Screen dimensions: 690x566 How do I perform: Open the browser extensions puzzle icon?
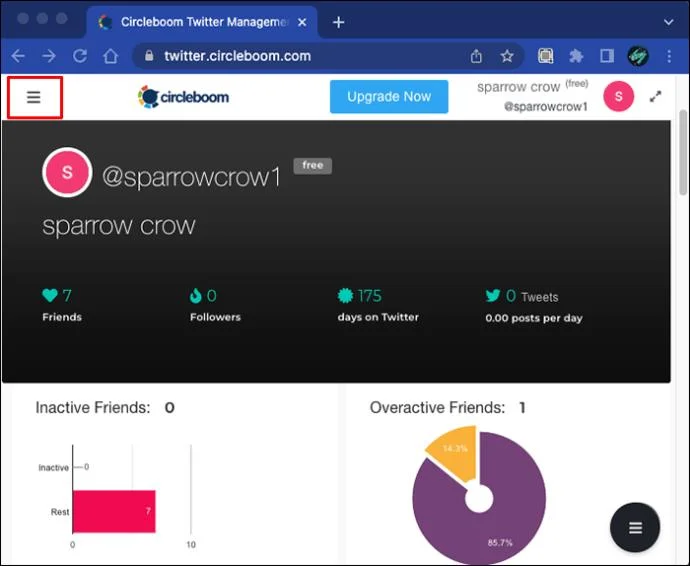pyautogui.click(x=576, y=56)
